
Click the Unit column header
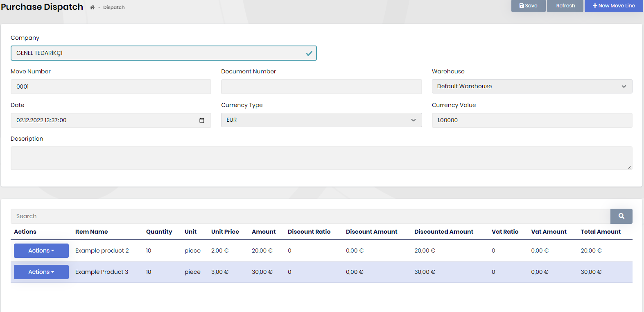pos(190,232)
